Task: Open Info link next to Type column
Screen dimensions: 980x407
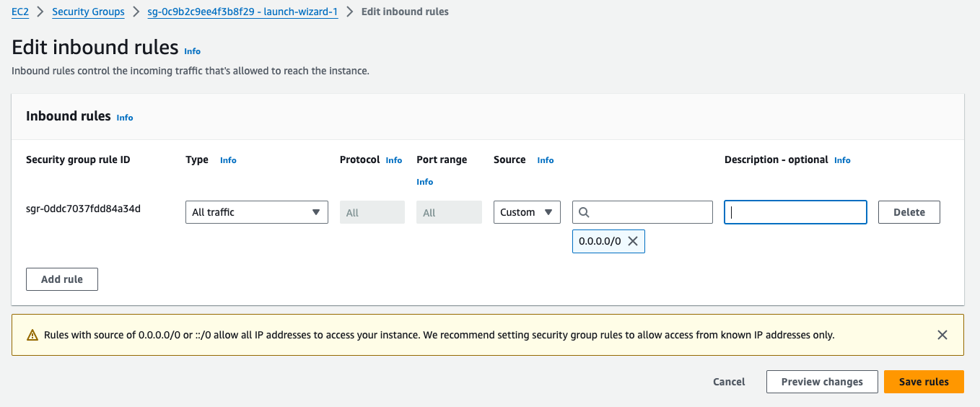Action: (228, 160)
